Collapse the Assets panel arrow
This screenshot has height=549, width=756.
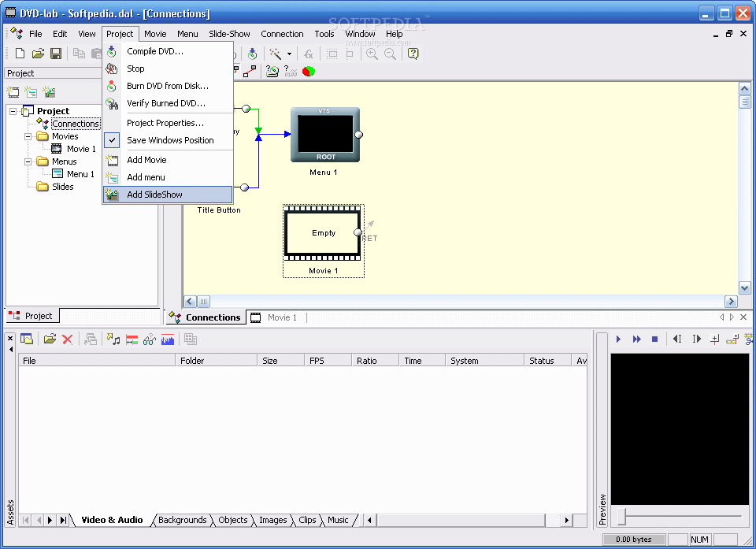point(10,349)
